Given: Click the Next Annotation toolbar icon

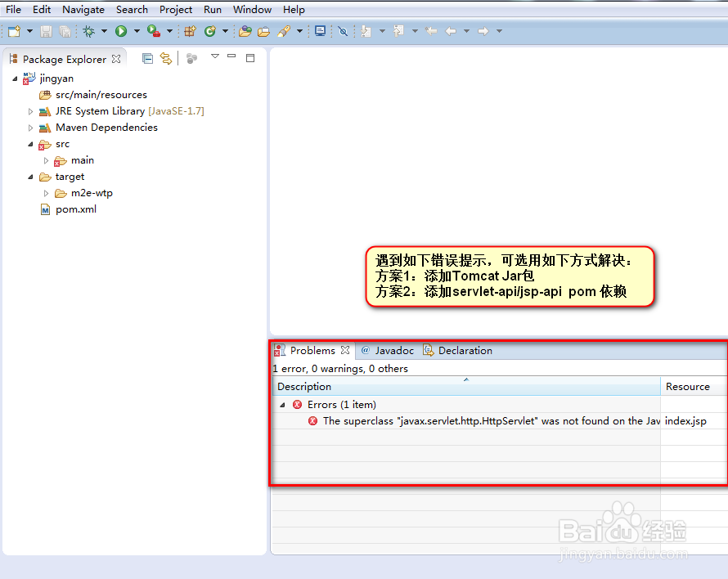Looking at the screenshot, I should tap(366, 31).
